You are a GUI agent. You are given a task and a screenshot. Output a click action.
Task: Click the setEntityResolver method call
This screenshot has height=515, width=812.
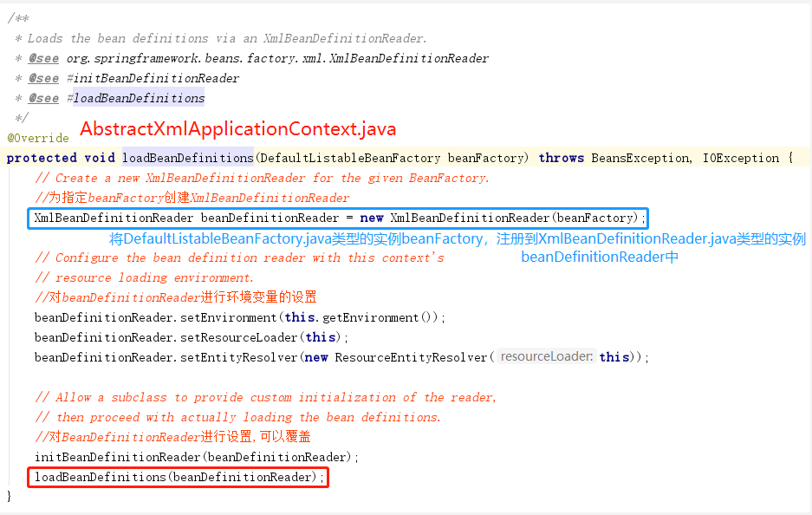tap(238, 357)
